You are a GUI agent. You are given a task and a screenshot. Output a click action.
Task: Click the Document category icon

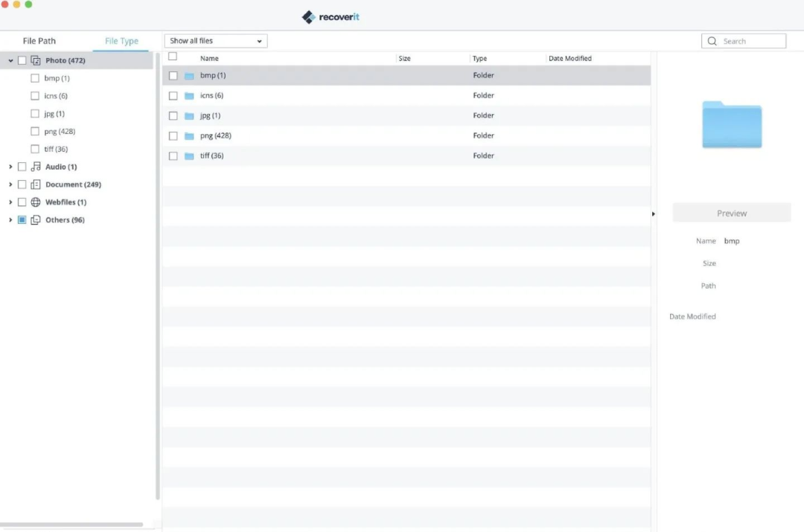pyautogui.click(x=36, y=185)
